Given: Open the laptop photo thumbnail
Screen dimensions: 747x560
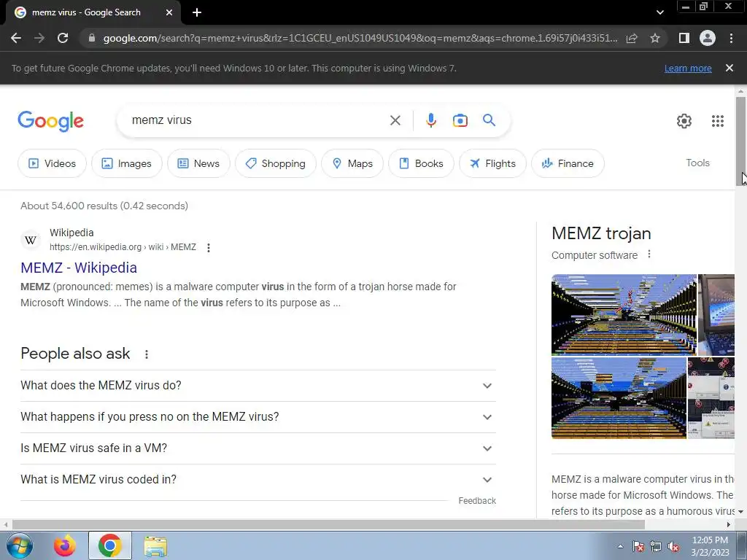Looking at the screenshot, I should pos(716,315).
